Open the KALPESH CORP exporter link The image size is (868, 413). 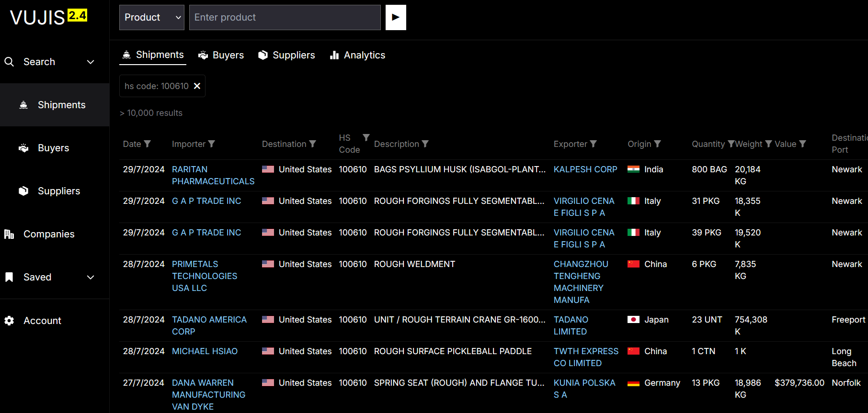tap(585, 169)
